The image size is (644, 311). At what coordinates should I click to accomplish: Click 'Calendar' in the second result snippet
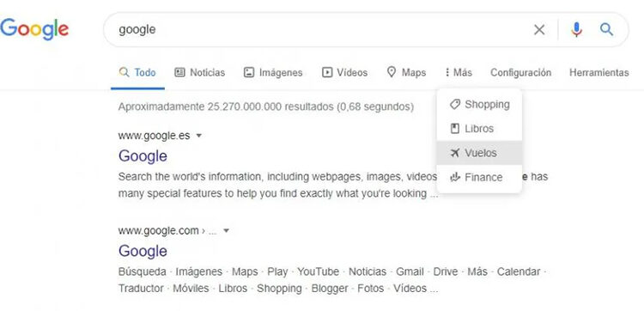click(519, 271)
